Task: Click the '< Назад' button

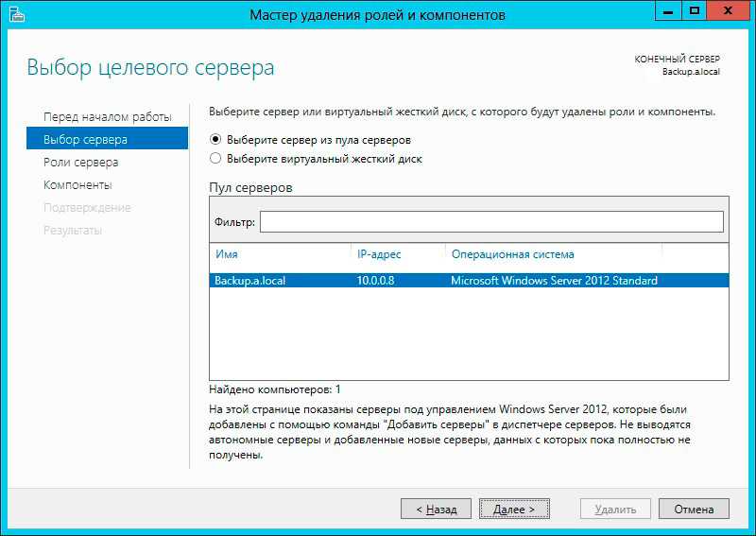Action: pos(436,509)
